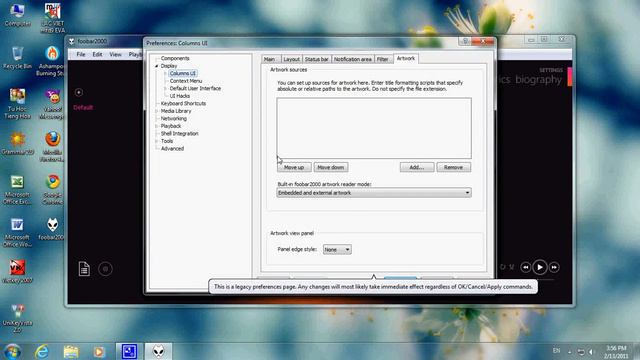Select Shell Integration in preferences tree
The height and width of the screenshot is (360, 640).
click(180, 133)
